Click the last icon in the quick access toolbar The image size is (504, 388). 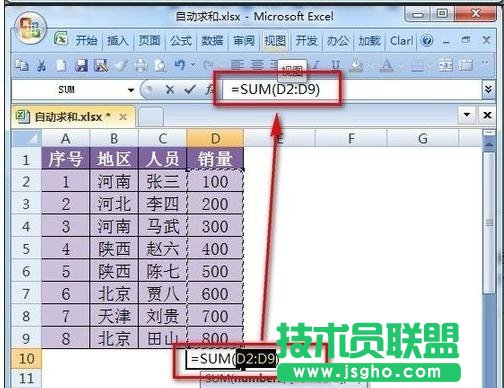pos(466,65)
